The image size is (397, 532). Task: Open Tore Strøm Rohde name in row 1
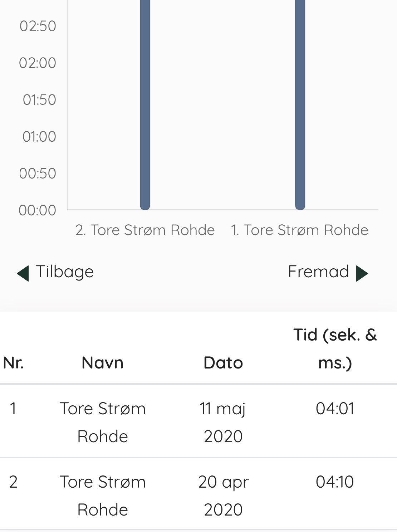pos(103,423)
